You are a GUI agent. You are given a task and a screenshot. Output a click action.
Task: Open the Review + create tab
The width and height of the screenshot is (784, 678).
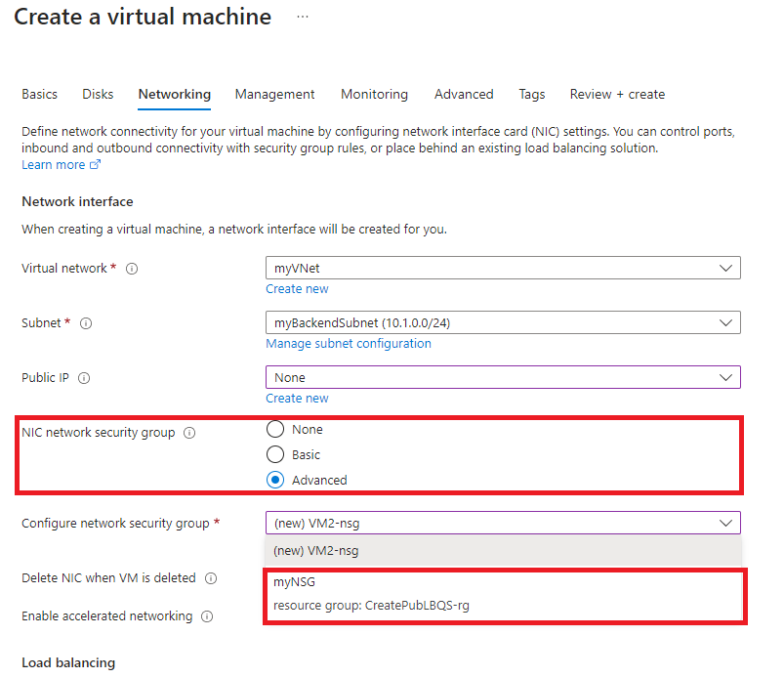tap(617, 94)
